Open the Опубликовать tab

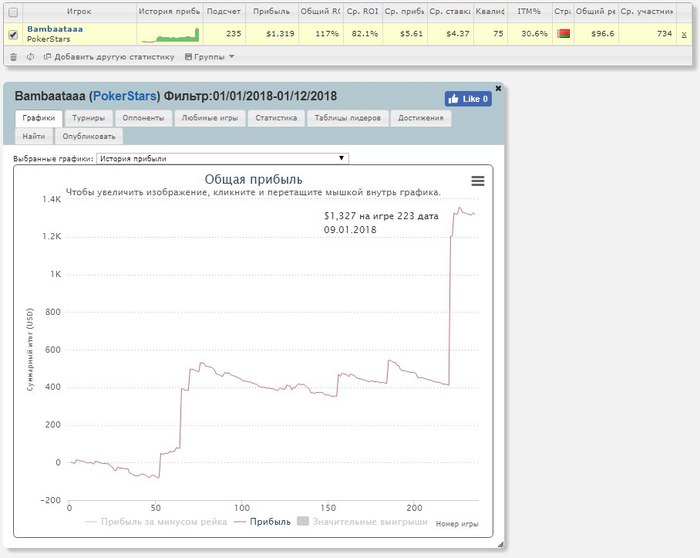(88, 136)
